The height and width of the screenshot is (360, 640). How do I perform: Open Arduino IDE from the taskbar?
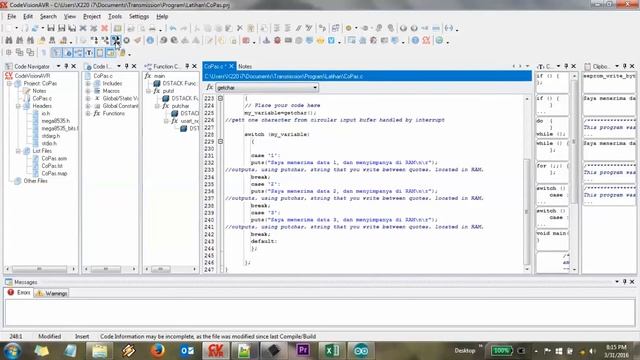(361, 351)
